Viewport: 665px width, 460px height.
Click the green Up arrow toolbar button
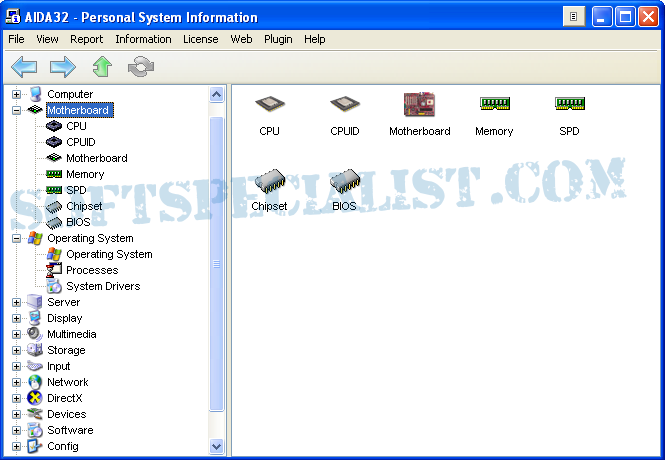[102, 67]
